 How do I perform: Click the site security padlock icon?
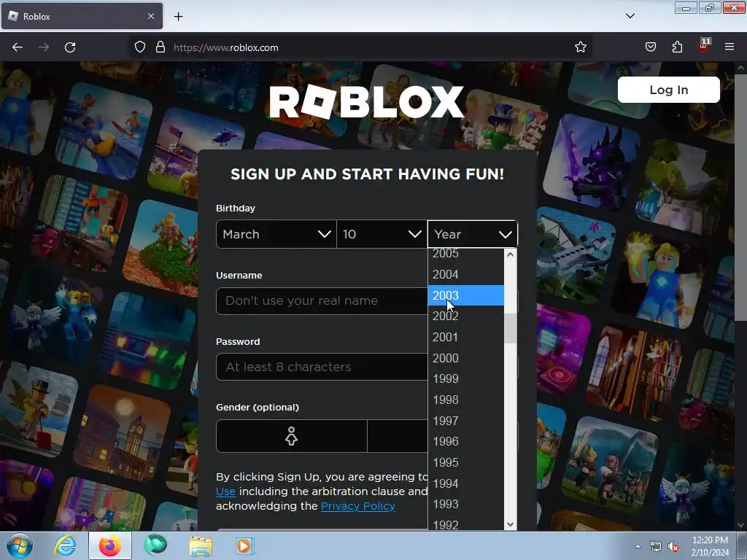(x=160, y=47)
